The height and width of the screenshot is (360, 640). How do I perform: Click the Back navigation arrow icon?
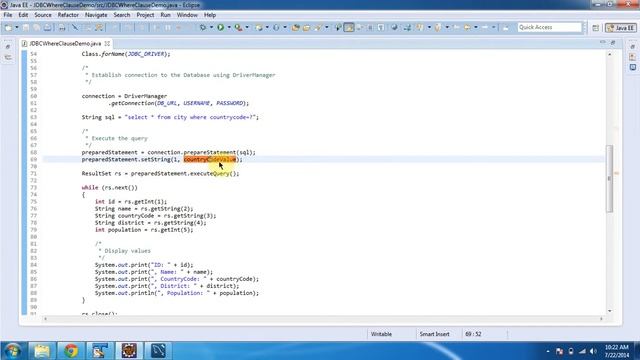click(467, 28)
